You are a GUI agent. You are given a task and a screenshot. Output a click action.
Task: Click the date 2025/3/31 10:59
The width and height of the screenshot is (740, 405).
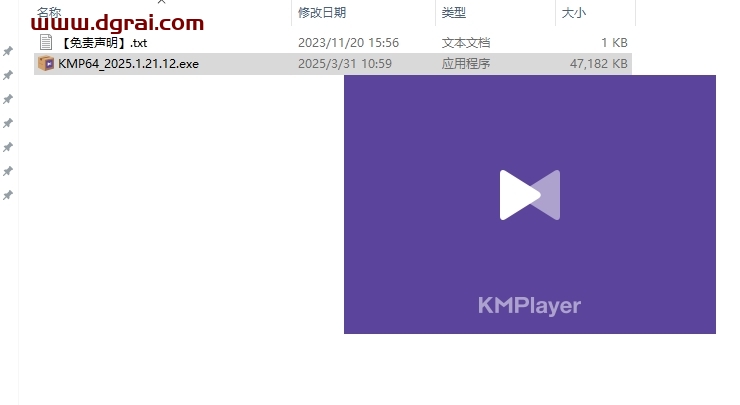345,64
